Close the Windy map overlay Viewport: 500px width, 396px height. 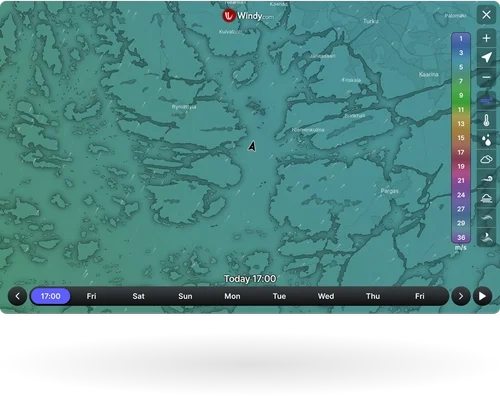pos(486,15)
